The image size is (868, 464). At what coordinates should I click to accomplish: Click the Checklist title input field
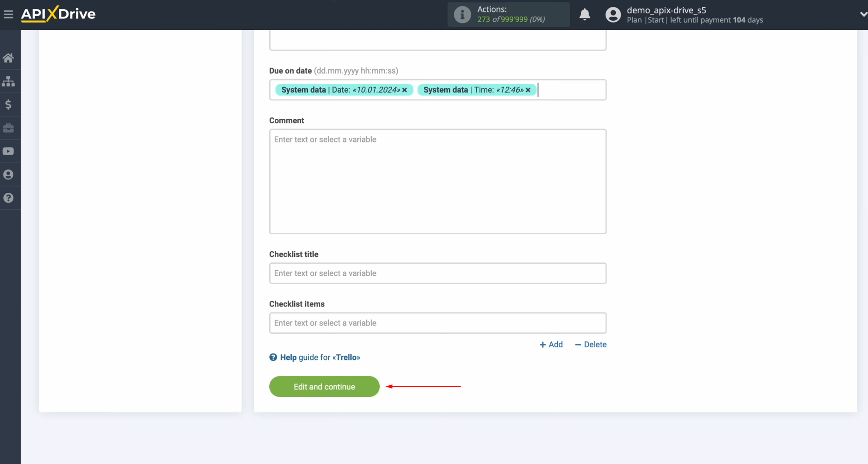pyautogui.click(x=437, y=273)
